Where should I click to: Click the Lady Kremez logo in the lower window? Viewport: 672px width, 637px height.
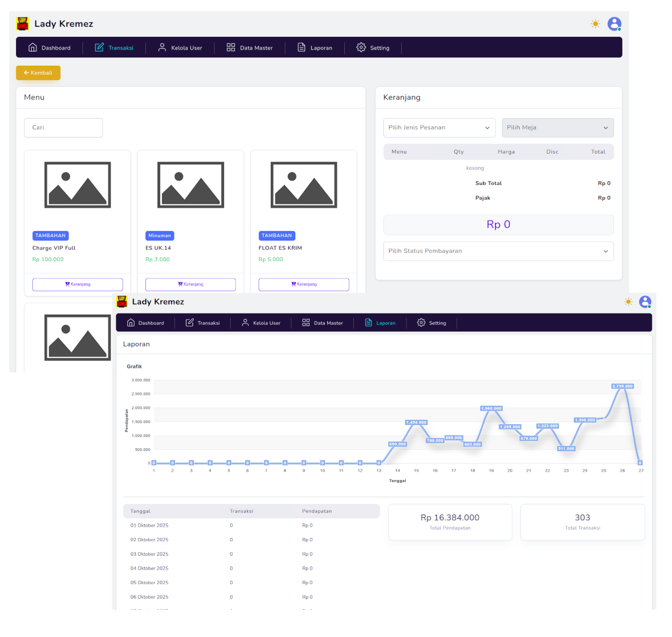[x=121, y=302]
